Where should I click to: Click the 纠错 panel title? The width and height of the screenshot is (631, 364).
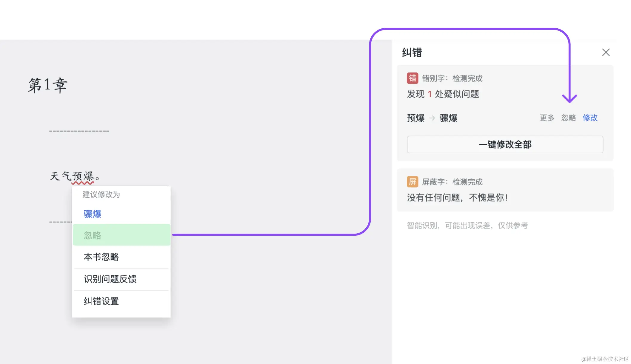point(412,53)
